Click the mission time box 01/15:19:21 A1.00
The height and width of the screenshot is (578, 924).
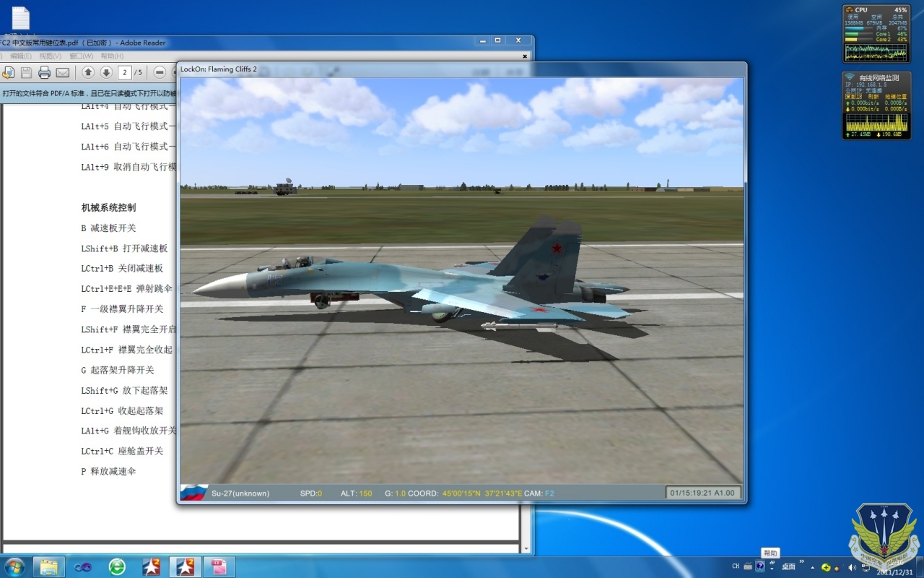[x=702, y=493]
